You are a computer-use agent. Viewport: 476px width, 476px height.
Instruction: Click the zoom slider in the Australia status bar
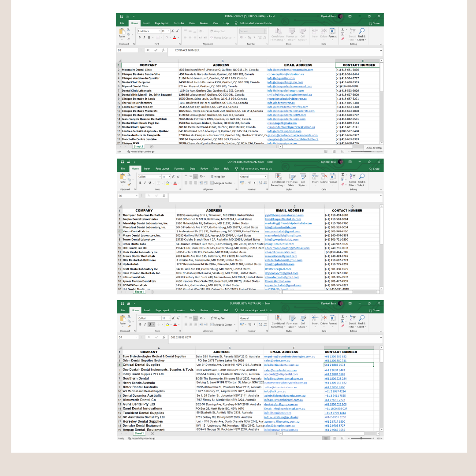click(x=361, y=439)
